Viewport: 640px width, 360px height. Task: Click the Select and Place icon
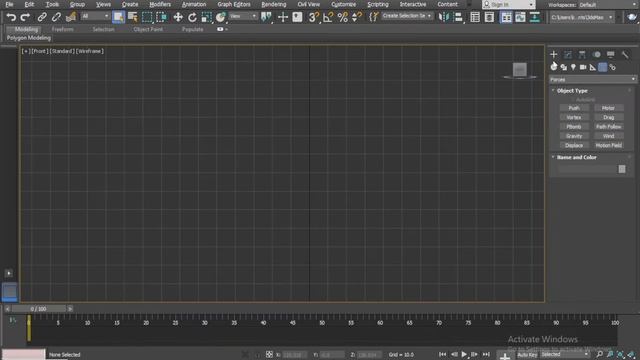tap(220, 17)
